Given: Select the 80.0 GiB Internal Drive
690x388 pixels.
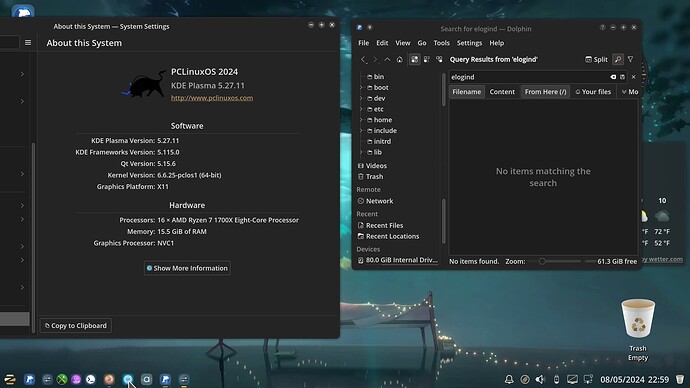Looking at the screenshot, I should click(x=397, y=260).
